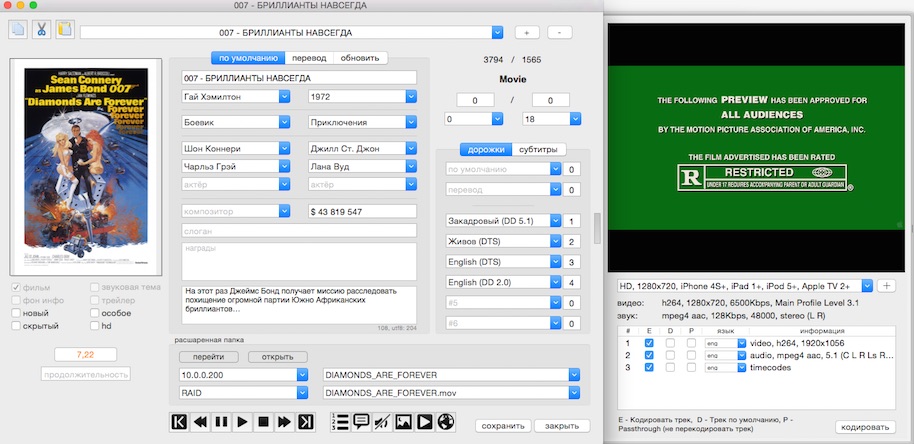Image resolution: width=914 pixels, height=444 pixels.
Task: Click the 'кодировать' button
Action: pos(865,427)
